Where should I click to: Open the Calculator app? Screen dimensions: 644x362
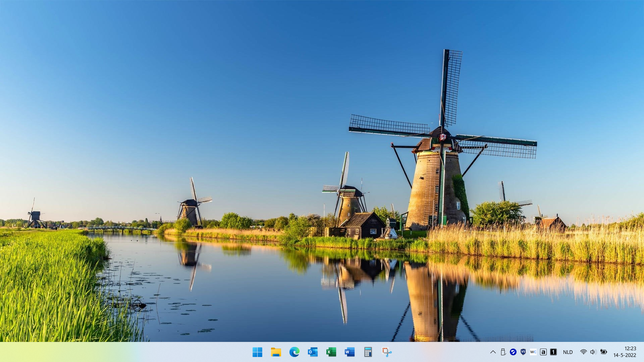pos(368,352)
